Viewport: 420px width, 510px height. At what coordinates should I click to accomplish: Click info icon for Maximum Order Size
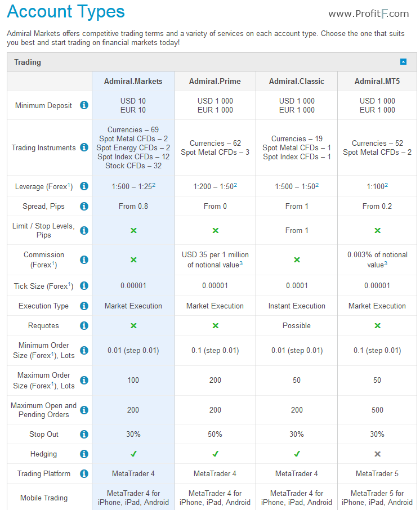84,380
